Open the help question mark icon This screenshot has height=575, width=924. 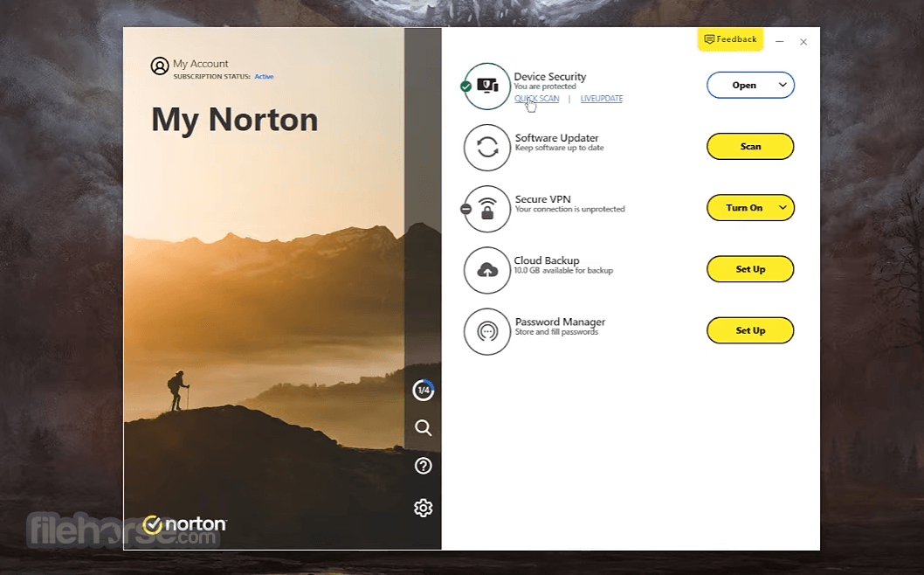click(423, 466)
